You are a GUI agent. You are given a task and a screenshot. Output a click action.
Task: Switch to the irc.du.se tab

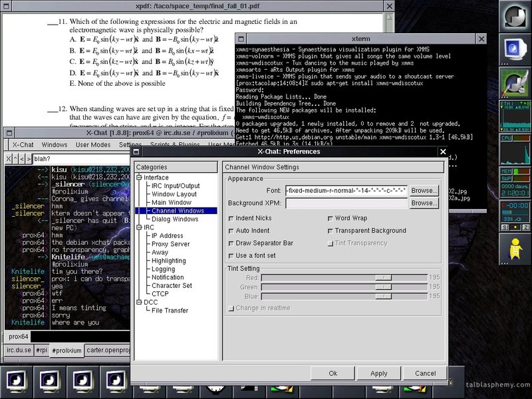pyautogui.click(x=19, y=350)
